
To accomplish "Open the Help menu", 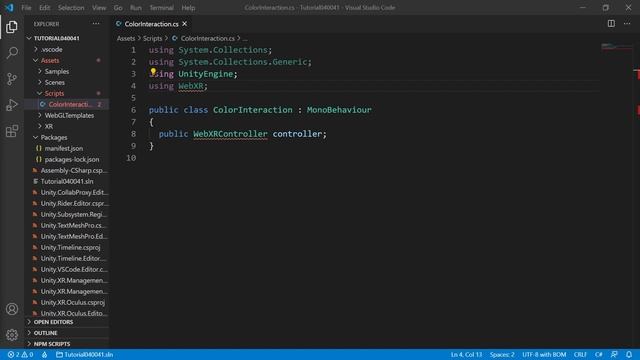I will pyautogui.click(x=188, y=7).
